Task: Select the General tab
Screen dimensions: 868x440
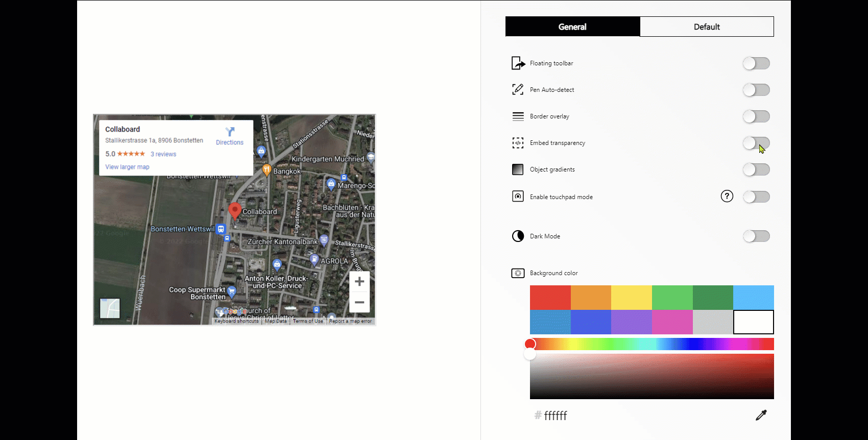Action: [572, 27]
